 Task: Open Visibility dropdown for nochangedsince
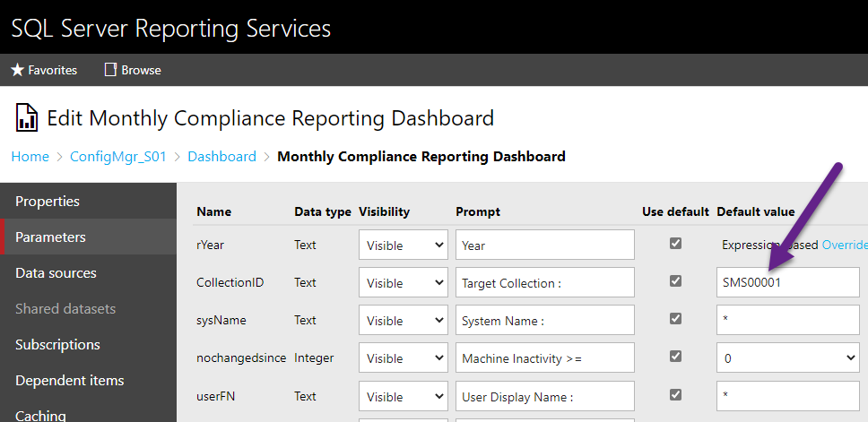[404, 357]
